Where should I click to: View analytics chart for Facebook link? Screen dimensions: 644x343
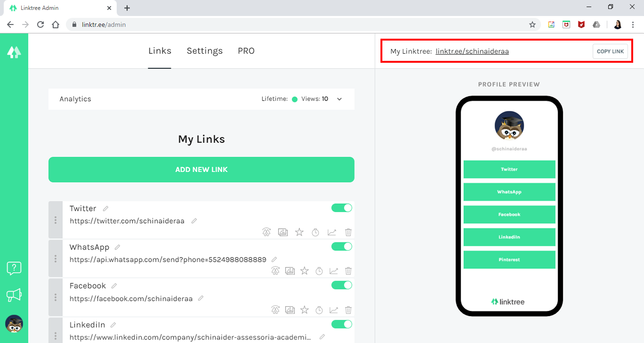[x=334, y=310]
